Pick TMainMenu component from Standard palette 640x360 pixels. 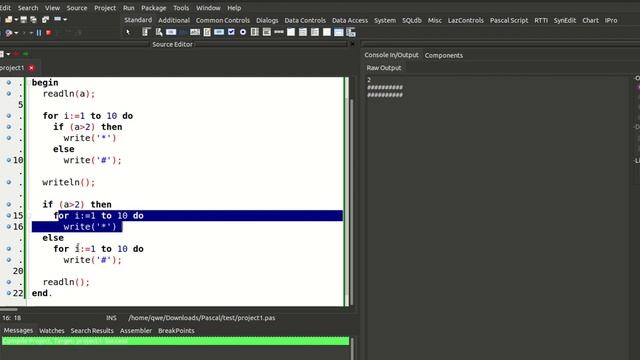[x=146, y=32]
